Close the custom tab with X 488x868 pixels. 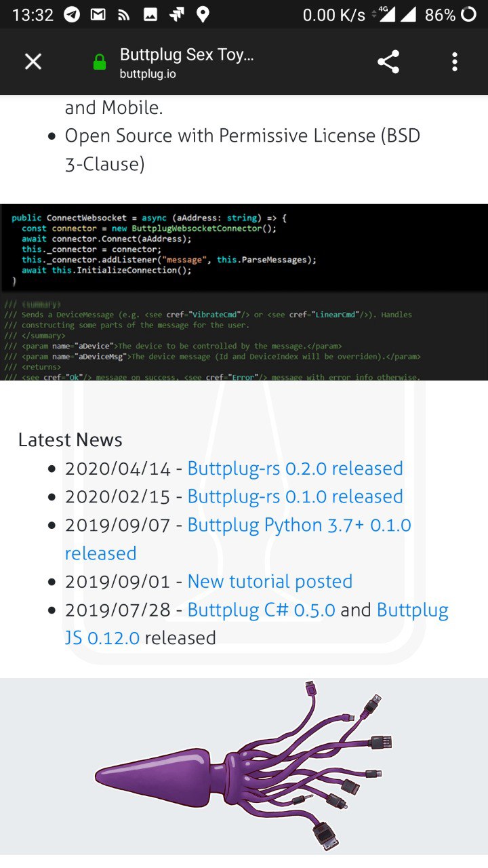pyautogui.click(x=33, y=62)
